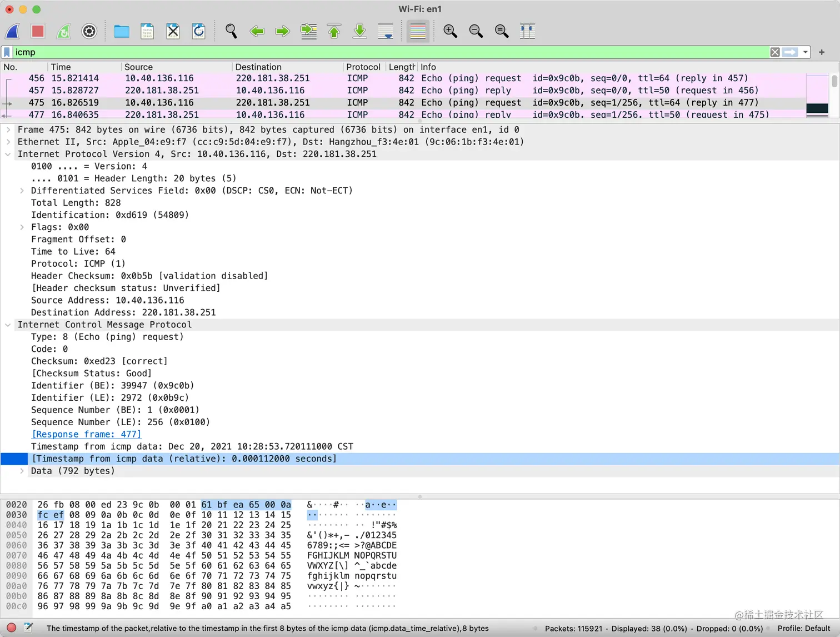Go to the previous packet
Viewport: 840px width, 637px height.
tap(257, 31)
